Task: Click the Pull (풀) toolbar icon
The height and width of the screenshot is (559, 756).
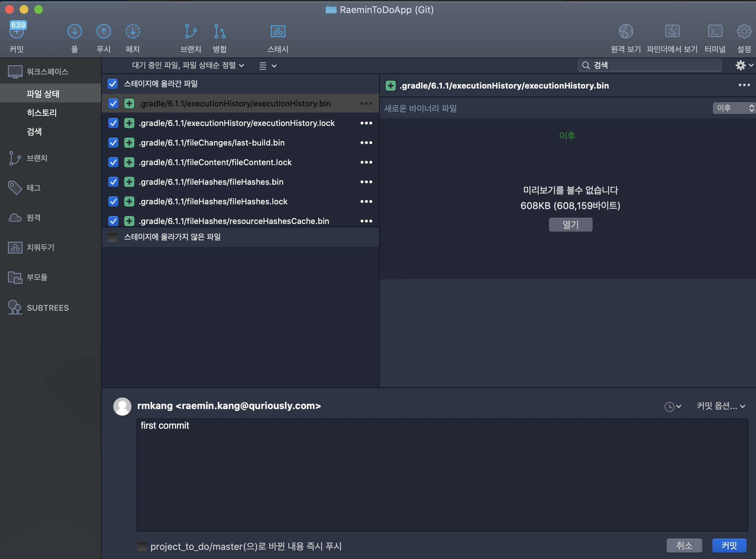Action: click(74, 31)
